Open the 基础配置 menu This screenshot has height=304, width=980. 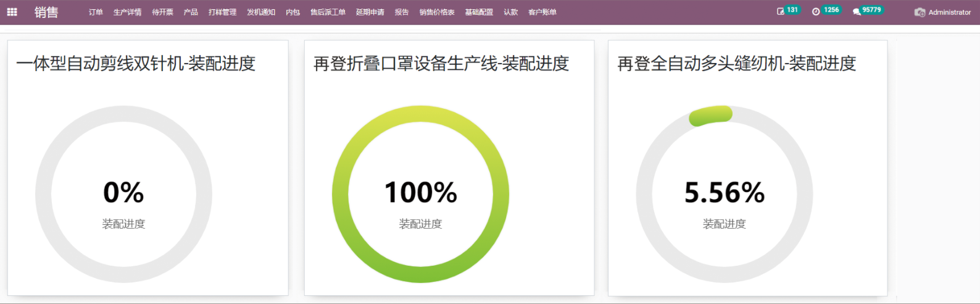click(479, 12)
